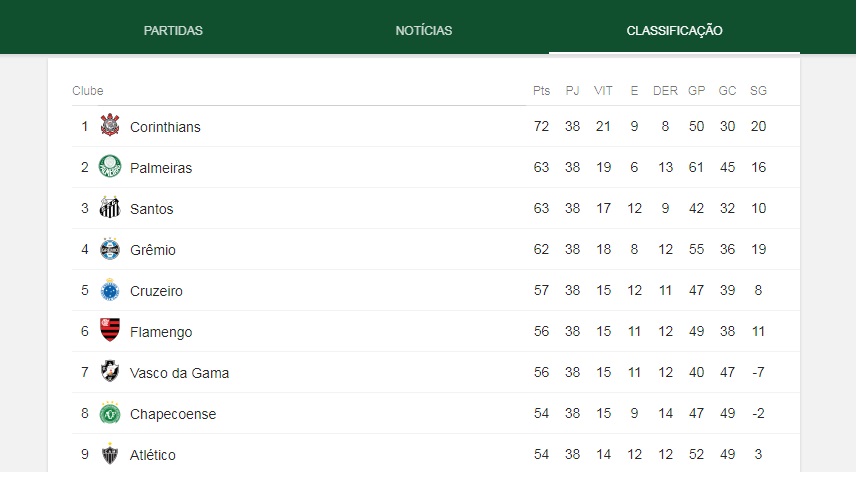Open the Palmeiras team name link

pos(161,168)
